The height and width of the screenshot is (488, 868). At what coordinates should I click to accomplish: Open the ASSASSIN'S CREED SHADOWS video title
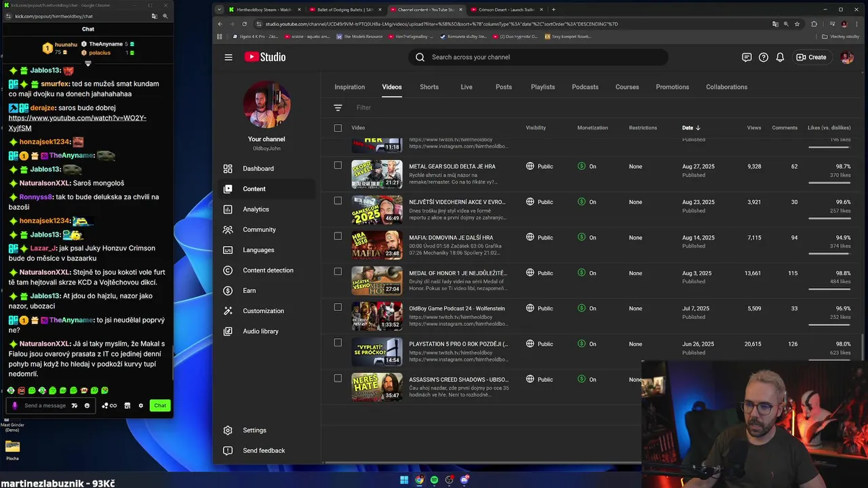(x=458, y=380)
